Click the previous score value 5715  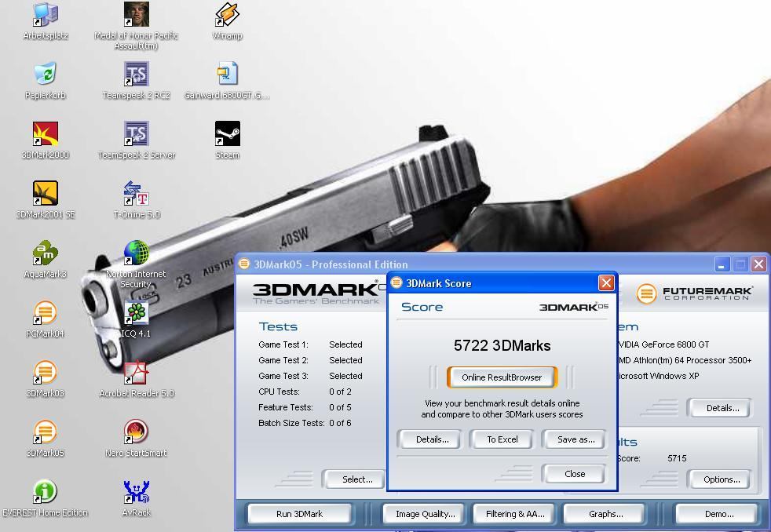click(x=677, y=458)
